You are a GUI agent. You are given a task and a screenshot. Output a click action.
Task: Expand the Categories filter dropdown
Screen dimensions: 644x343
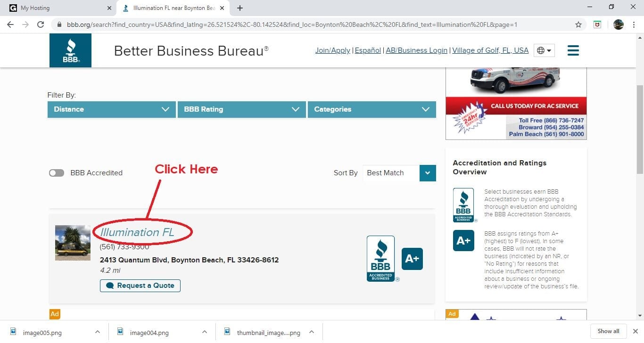coord(372,109)
